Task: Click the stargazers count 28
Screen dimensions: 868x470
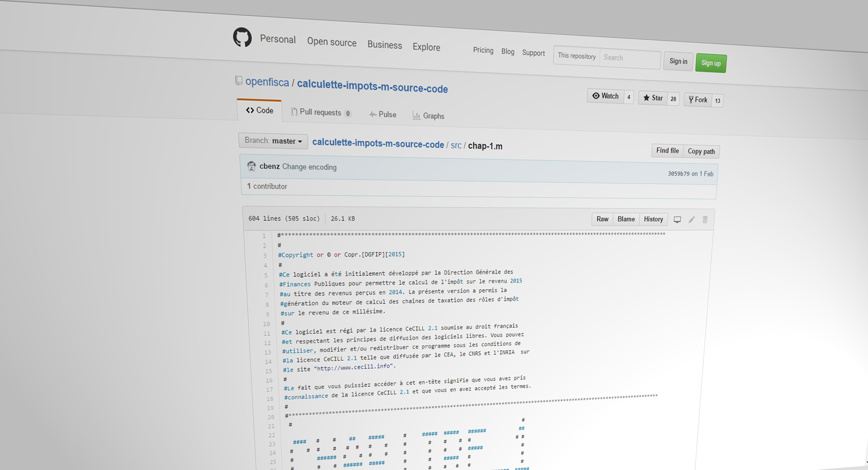Action: 673,99
